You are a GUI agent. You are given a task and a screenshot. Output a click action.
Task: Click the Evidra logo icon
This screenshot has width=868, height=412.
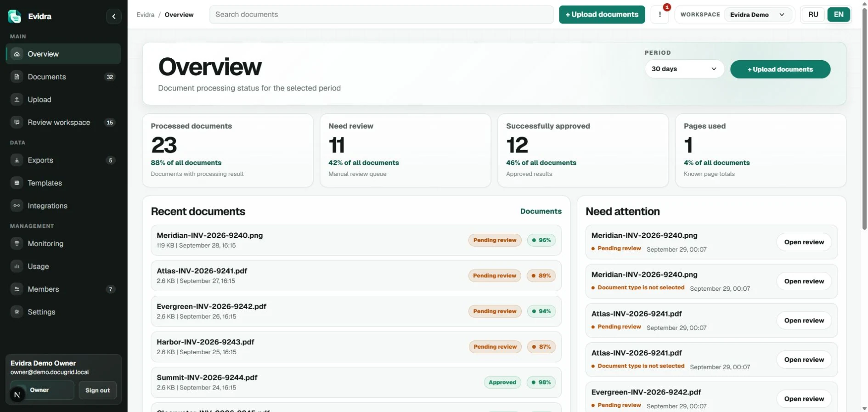pyautogui.click(x=15, y=17)
